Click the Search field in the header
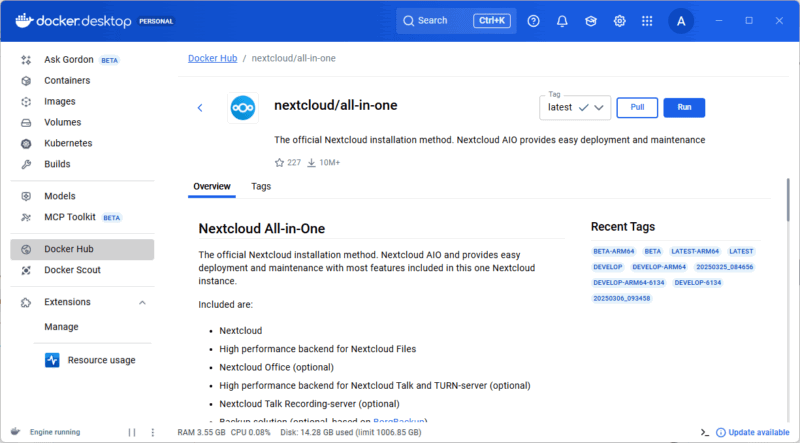Image resolution: width=800 pixels, height=443 pixels. click(456, 21)
